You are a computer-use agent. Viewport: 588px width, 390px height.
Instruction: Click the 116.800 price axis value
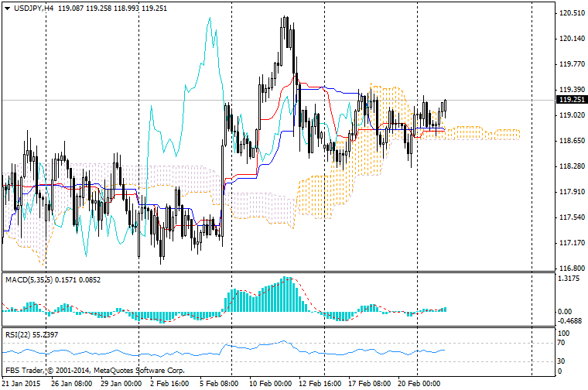click(572, 269)
